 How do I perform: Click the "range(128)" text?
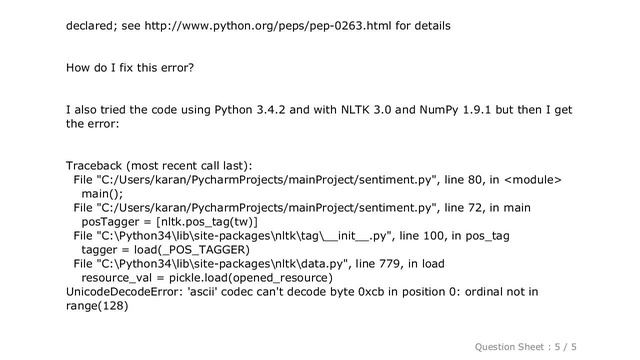[97, 306]
